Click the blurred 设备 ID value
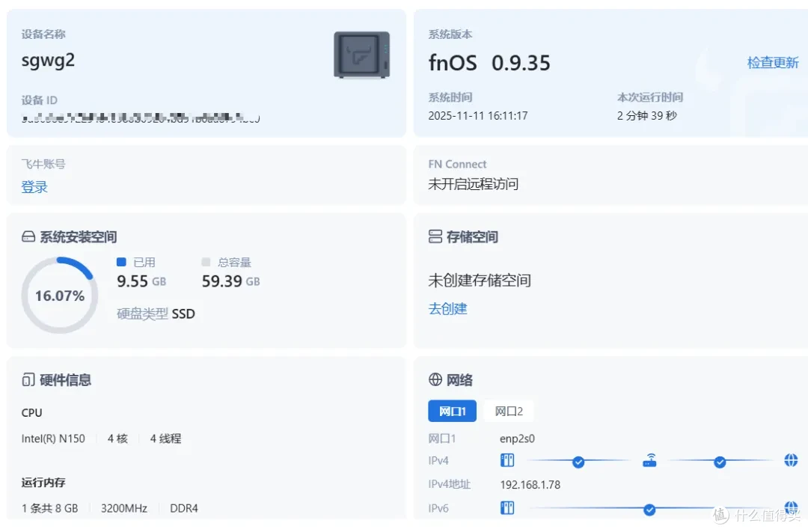 click(x=141, y=117)
